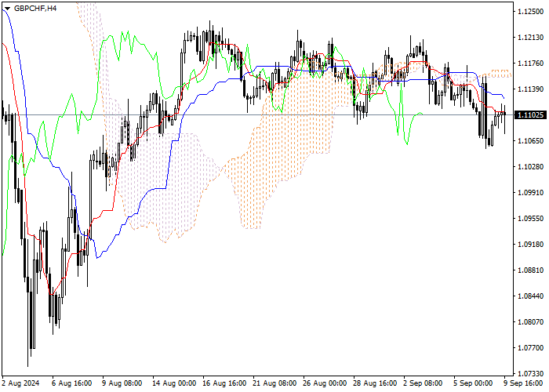Select the 1.08070 price axis label
Viewport: 549px width, 392px height.
pyautogui.click(x=530, y=322)
